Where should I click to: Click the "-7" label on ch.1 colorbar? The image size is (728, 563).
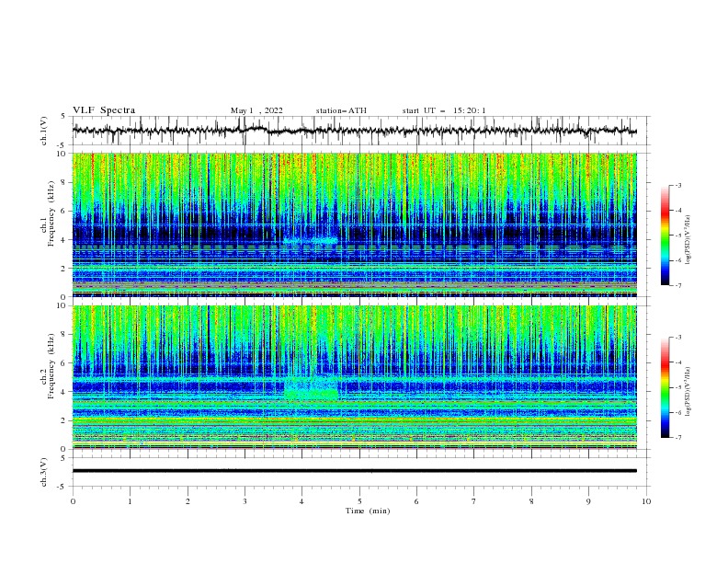678,285
